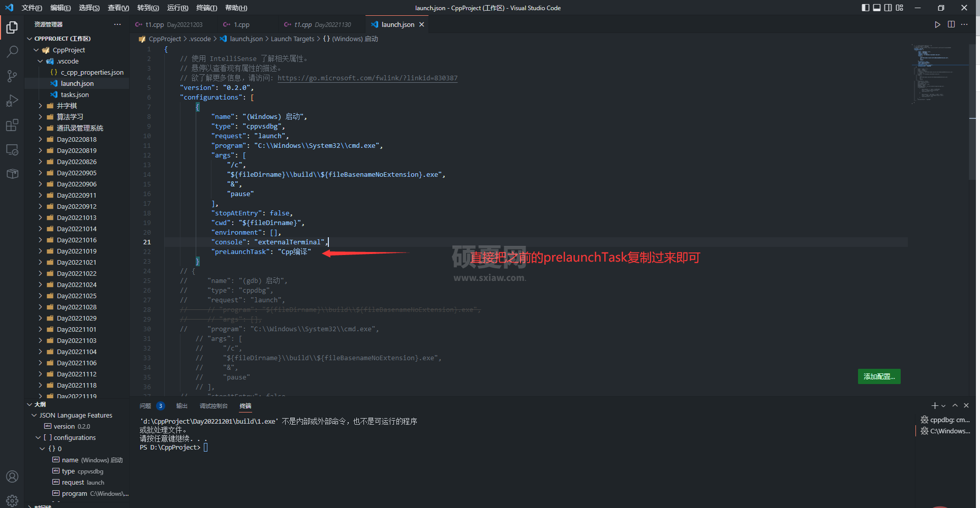This screenshot has width=980, height=508.
Task: Expand the 算法学习 folder
Action: pyautogui.click(x=40, y=117)
